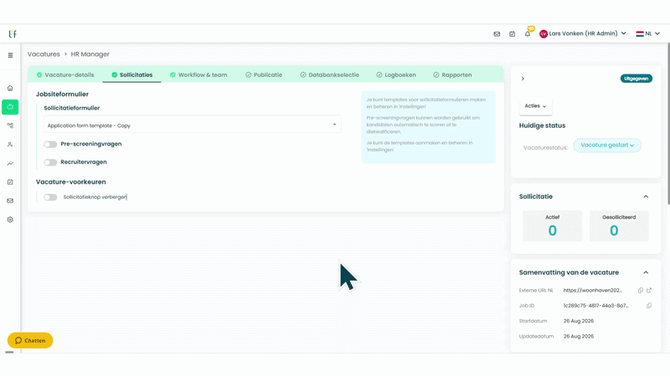Screen dimensions: 670x376
Task: Enable the Pre-screeningvragen toggle
Action: 50,144
